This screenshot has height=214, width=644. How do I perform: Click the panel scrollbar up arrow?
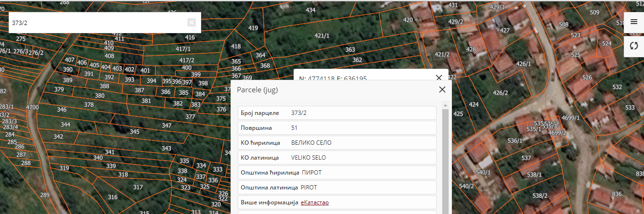point(445,105)
